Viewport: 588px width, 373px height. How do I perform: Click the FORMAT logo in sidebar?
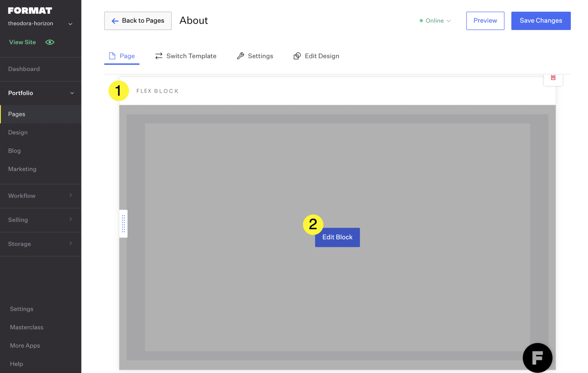(x=30, y=11)
